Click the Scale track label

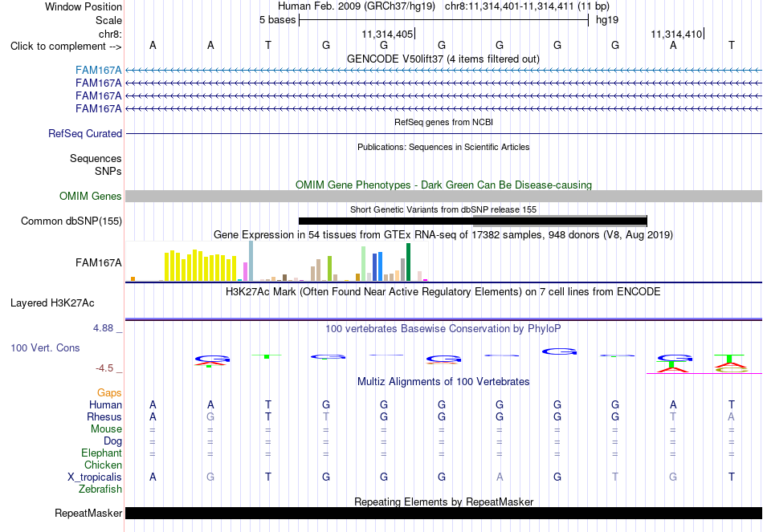pyautogui.click(x=108, y=20)
